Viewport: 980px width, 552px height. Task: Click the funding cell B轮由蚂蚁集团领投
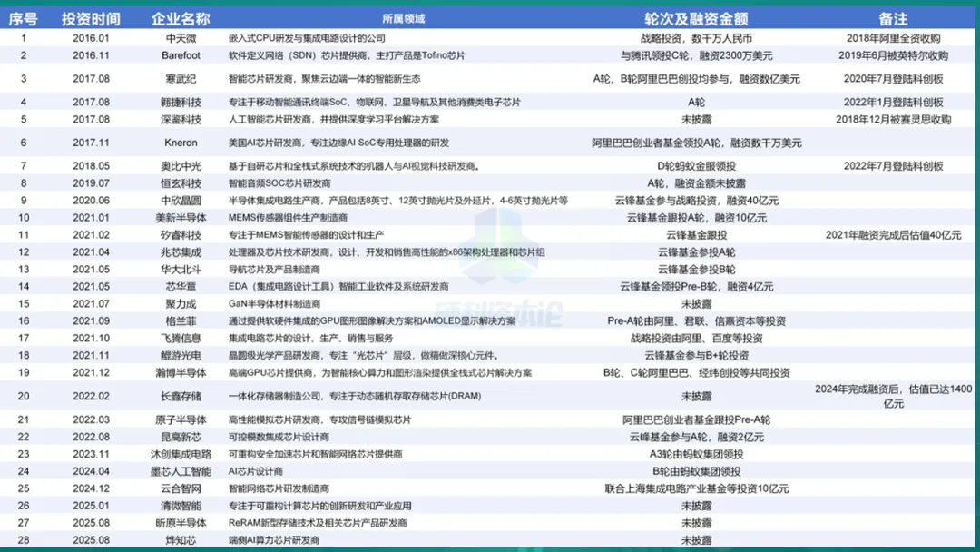[696, 470]
